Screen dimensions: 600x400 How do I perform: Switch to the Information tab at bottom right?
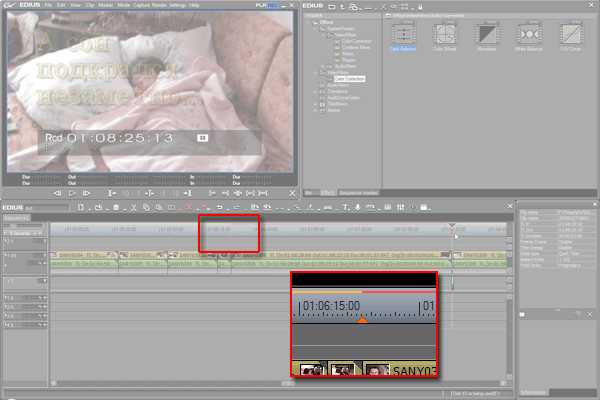[x=533, y=392]
